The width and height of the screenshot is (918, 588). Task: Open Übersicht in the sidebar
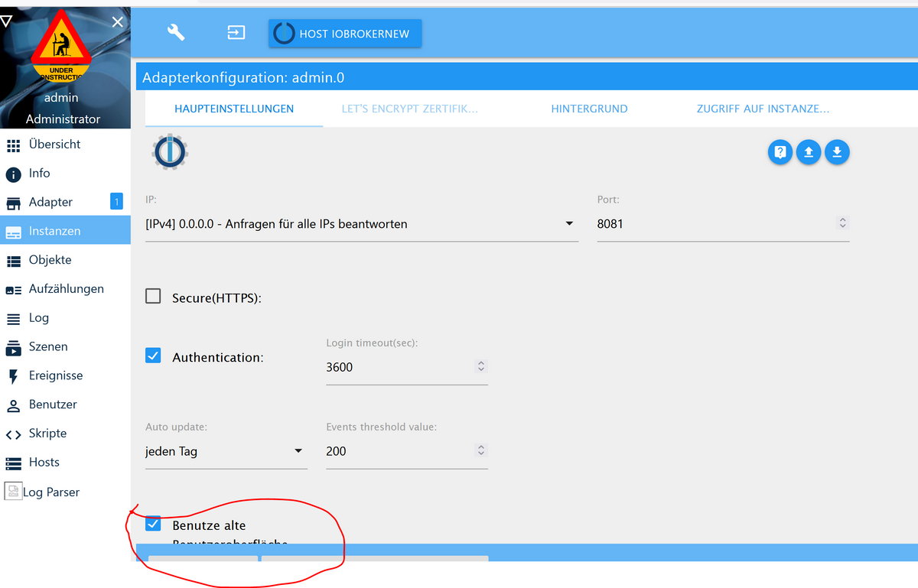point(65,145)
